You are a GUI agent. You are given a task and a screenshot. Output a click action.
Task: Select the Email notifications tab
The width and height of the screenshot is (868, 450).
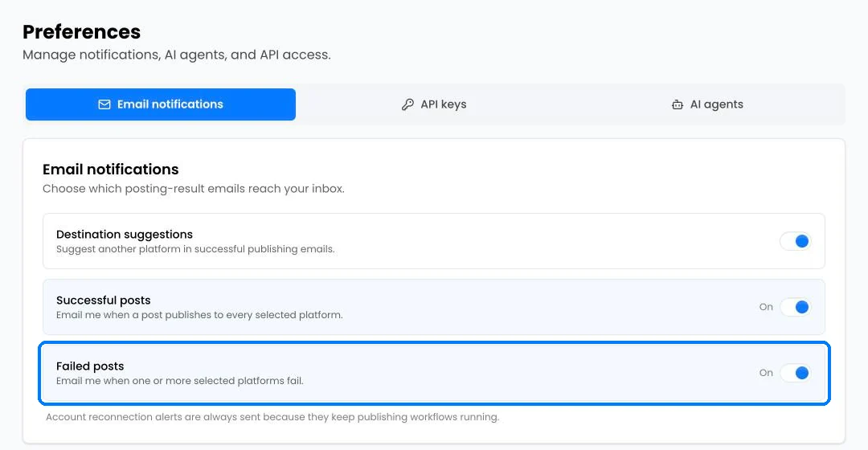pos(161,104)
